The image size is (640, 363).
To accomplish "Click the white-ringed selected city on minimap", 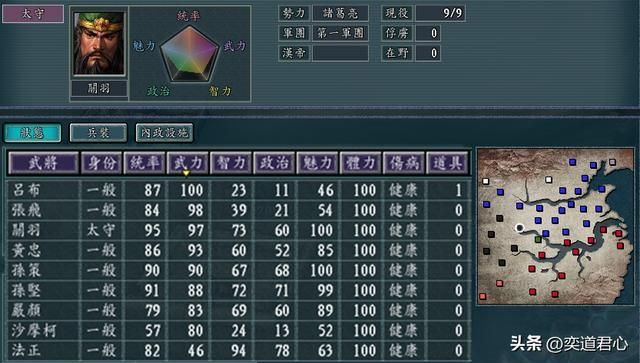I will click(x=519, y=228).
